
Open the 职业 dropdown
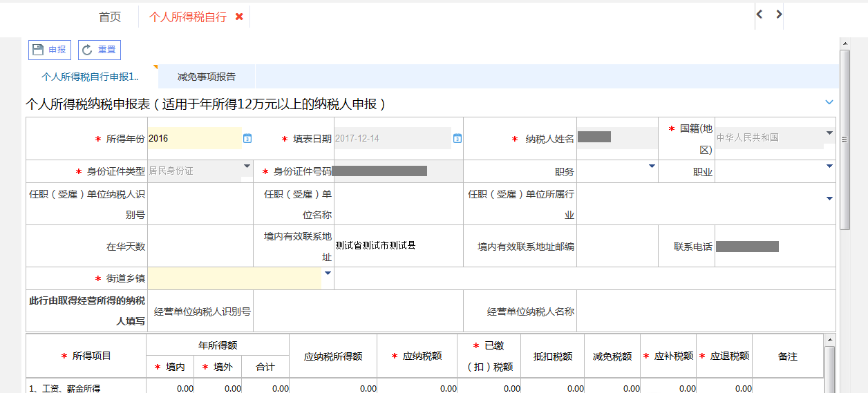(829, 166)
